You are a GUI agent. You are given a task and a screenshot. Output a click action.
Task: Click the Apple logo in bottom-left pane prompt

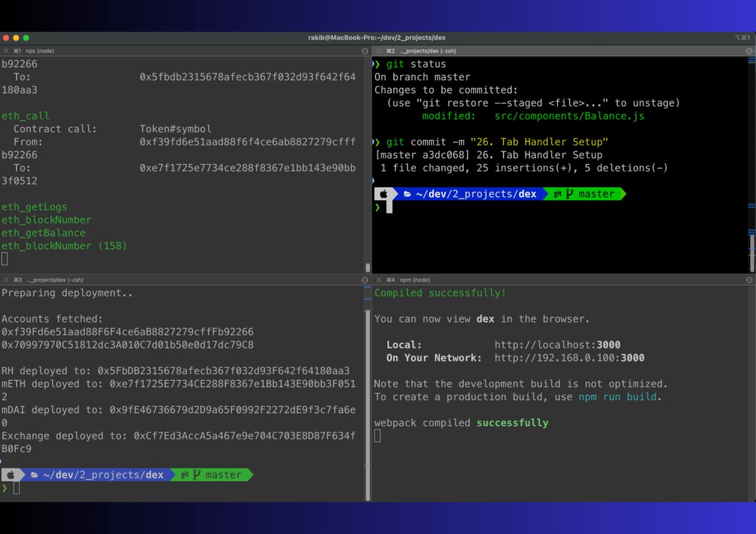pos(11,475)
